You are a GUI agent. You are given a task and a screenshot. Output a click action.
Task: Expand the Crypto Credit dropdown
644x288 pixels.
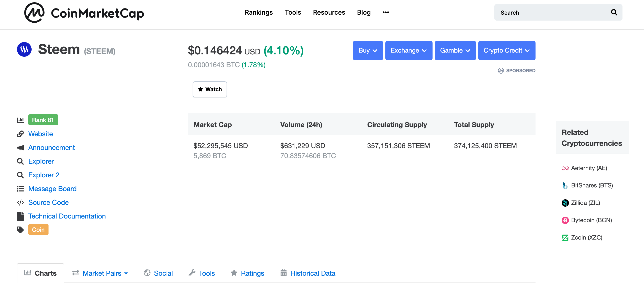506,51
